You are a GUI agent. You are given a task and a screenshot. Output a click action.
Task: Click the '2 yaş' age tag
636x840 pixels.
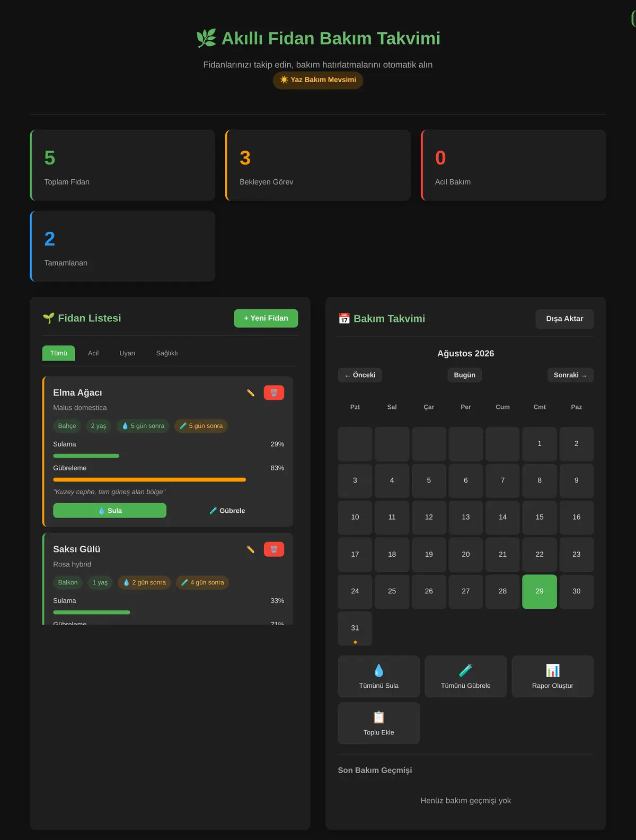point(99,426)
